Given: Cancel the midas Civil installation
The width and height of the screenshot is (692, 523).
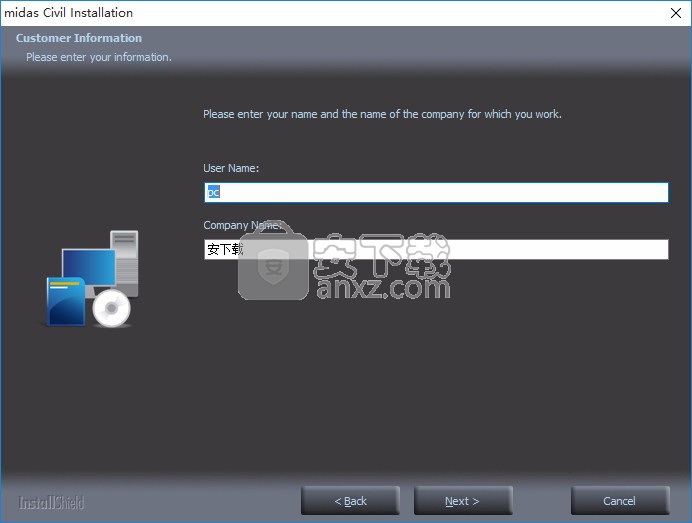Looking at the screenshot, I should click(x=620, y=501).
